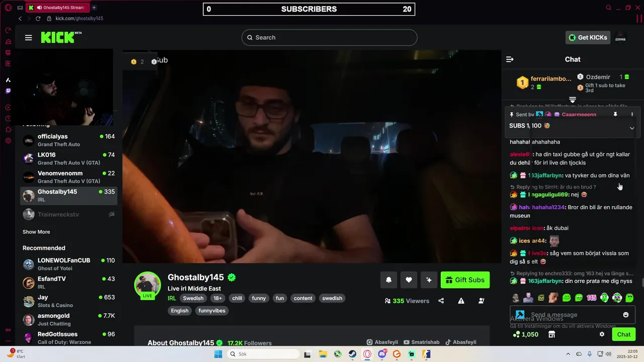Unpin the pinned chat message
This screenshot has height=362, width=644.
coord(615,115)
